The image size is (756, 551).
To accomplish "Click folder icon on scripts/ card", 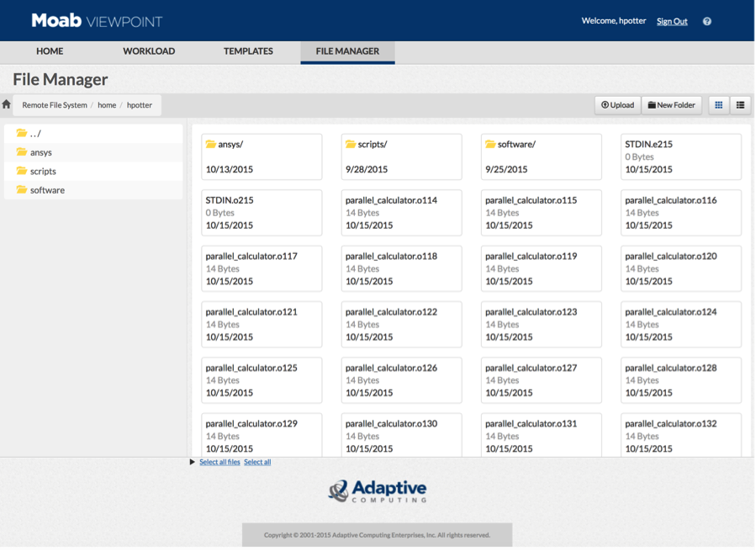I will (x=351, y=144).
